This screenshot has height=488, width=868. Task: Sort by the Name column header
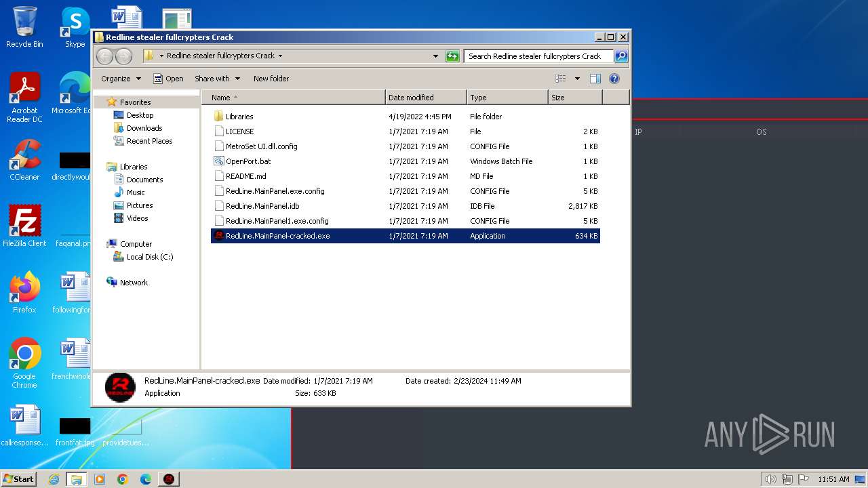[293, 98]
